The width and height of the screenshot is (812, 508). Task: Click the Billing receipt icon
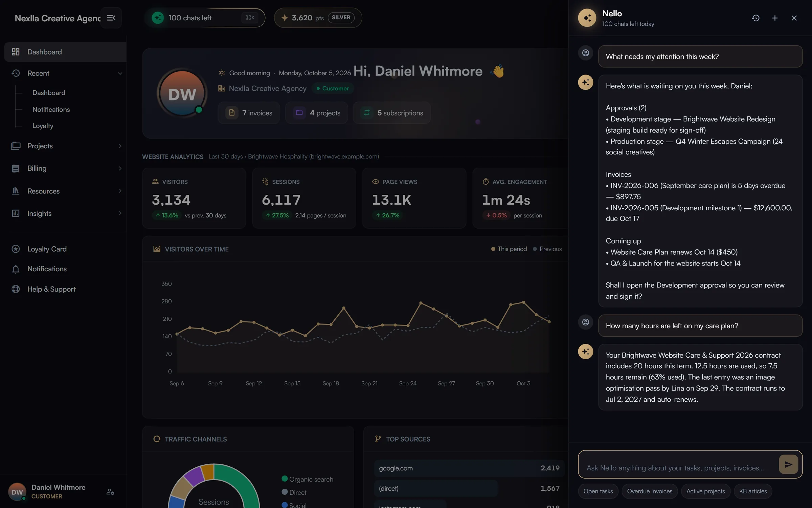16,168
